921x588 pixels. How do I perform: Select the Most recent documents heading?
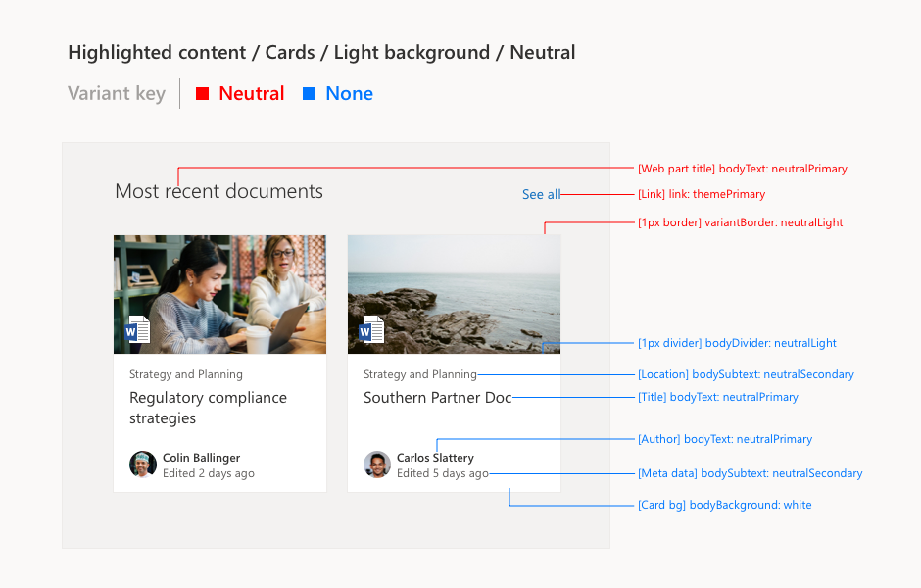pos(219,191)
